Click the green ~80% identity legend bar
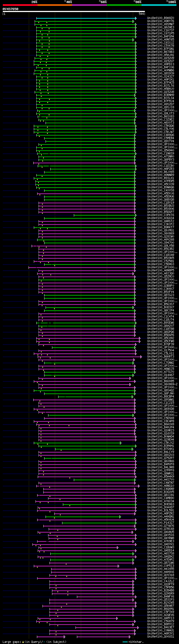Image resolution: width=179 pixels, height=644 pixels. [124, 5]
